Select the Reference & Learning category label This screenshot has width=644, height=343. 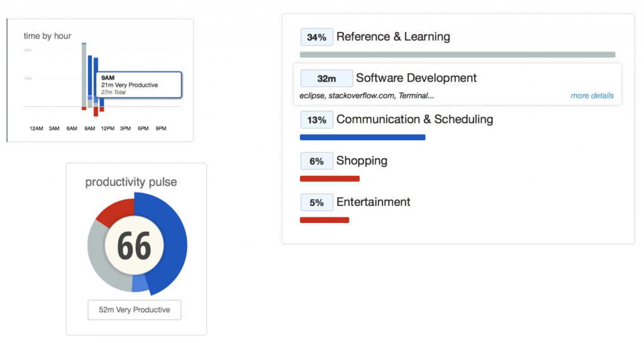[393, 36]
